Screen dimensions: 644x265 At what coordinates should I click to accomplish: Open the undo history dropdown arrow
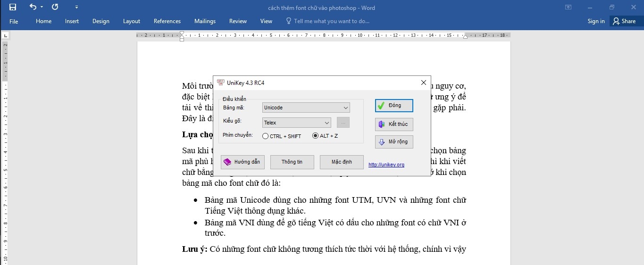tap(42, 7)
